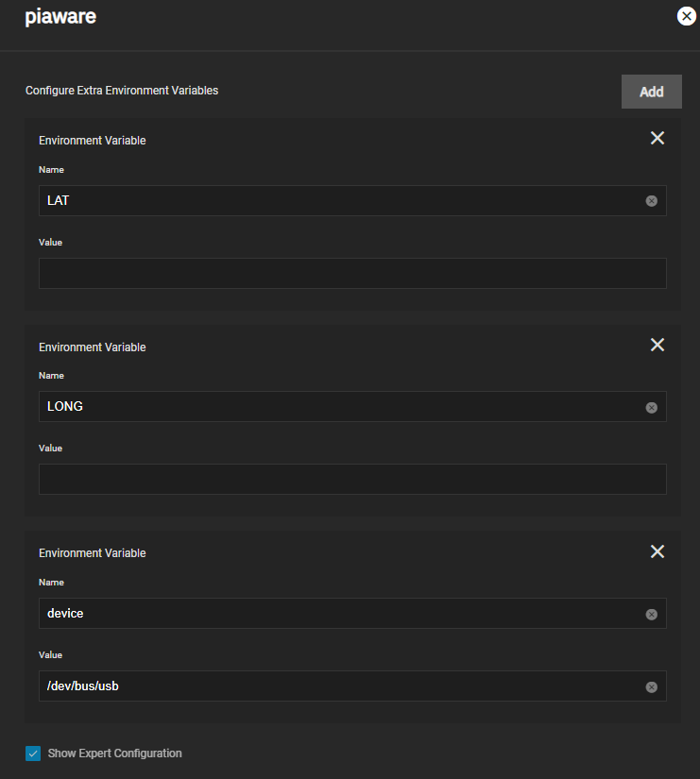
Task: Click the first Environment Variable section label
Action: click(x=93, y=141)
